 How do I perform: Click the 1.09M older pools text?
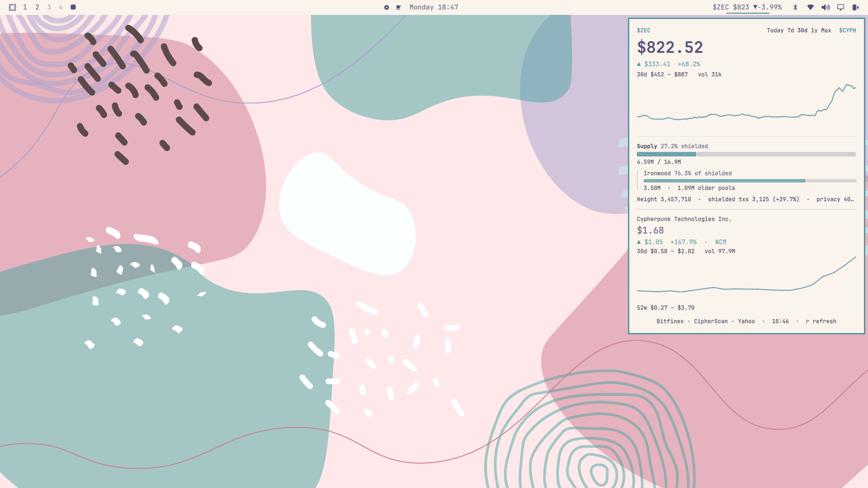(x=706, y=188)
